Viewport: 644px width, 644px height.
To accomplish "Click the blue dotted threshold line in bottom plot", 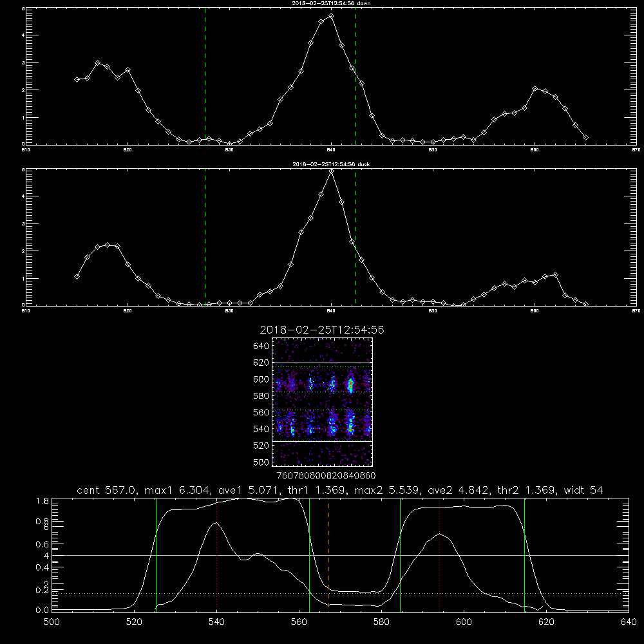I will coord(340,594).
